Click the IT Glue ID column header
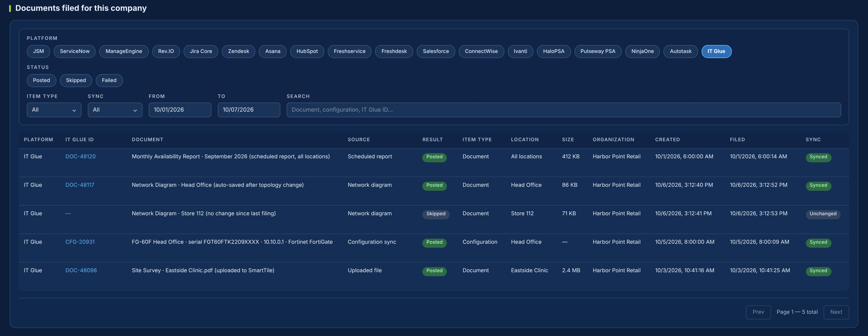The image size is (868, 336). click(80, 140)
